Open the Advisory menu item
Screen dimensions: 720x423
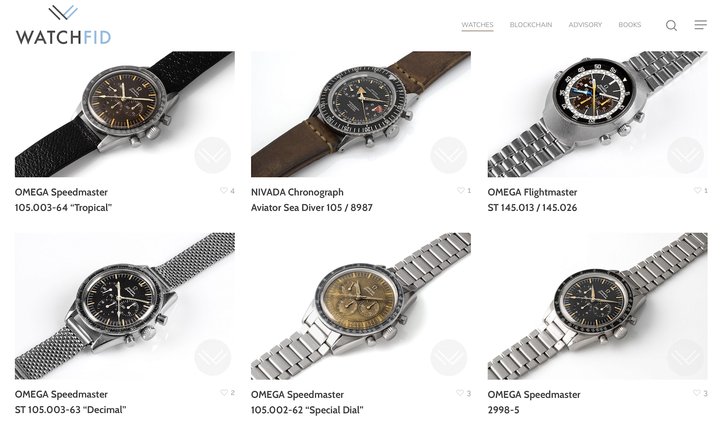[x=585, y=25]
